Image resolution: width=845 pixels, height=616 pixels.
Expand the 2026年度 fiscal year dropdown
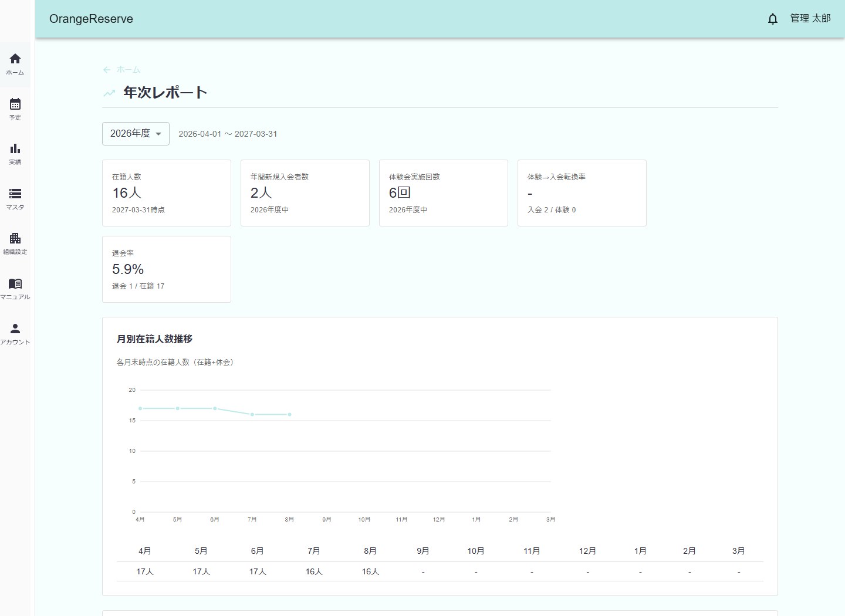(x=136, y=134)
